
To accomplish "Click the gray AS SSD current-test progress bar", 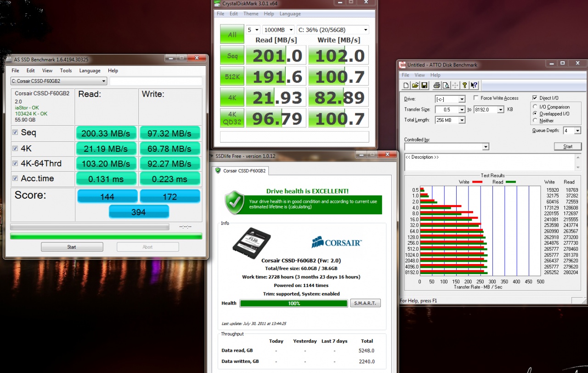I will [x=90, y=226].
